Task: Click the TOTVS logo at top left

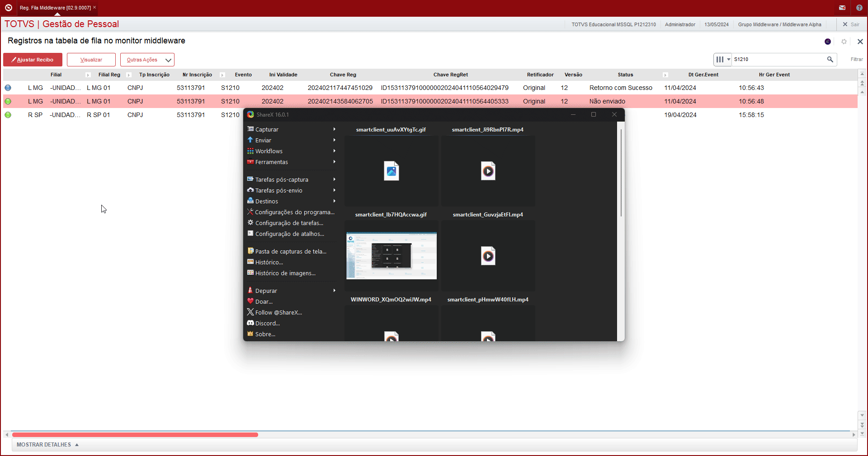Action: pos(8,8)
